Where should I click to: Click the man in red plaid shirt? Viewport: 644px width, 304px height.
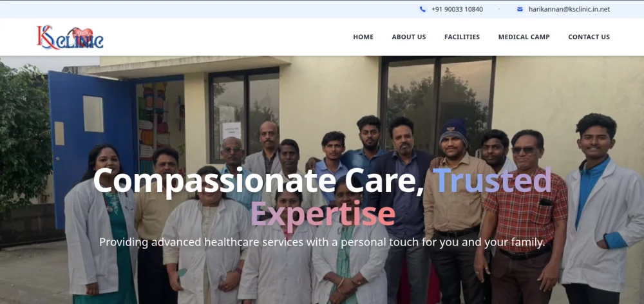521,214
